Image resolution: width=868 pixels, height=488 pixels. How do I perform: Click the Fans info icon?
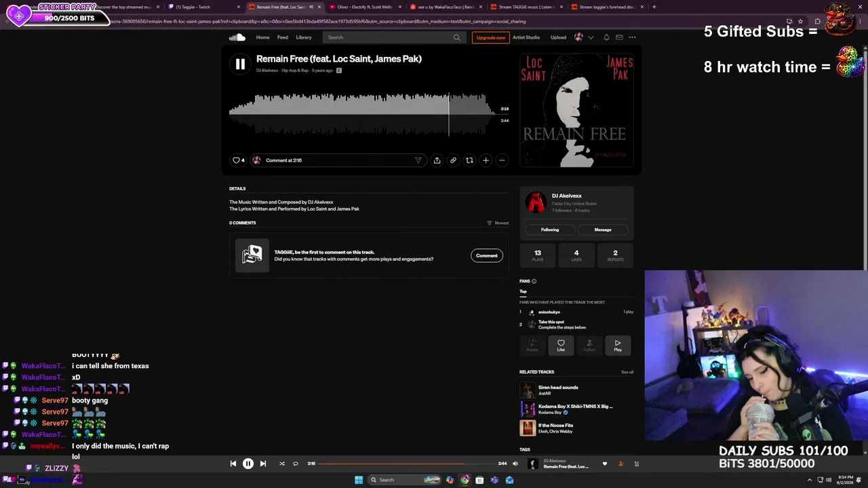coord(534,281)
